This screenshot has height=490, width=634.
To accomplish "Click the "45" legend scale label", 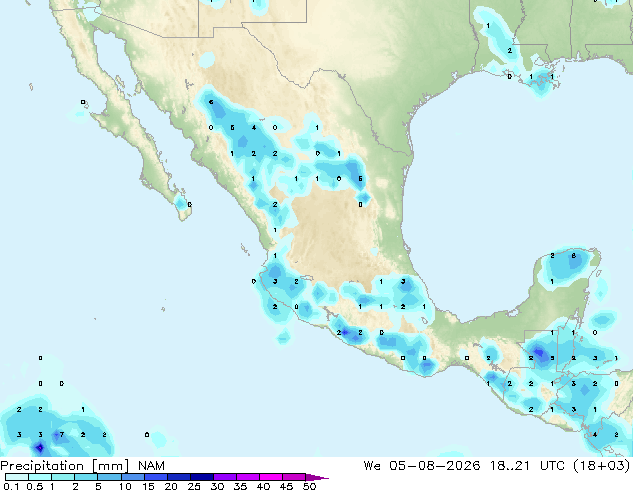I will tap(286, 486).
